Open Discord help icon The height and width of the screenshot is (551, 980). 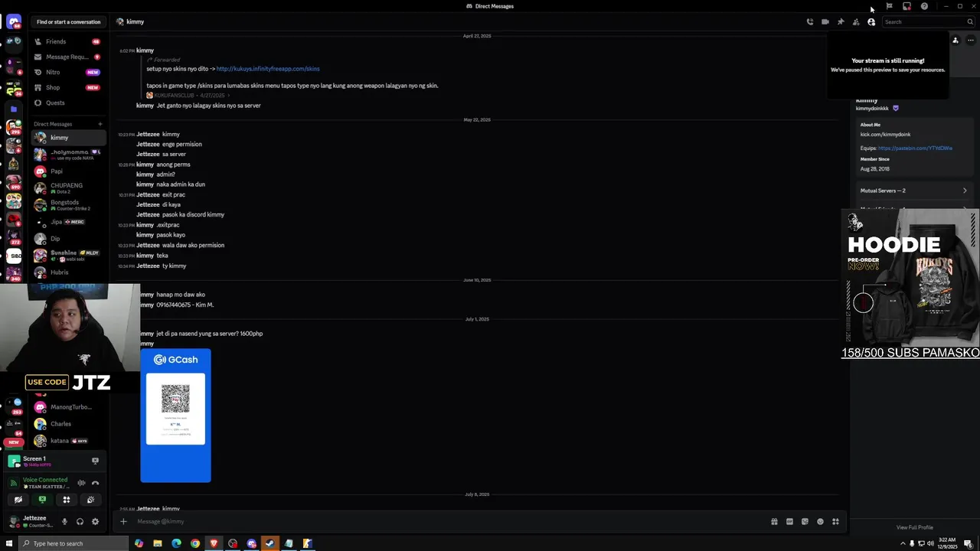coord(924,6)
